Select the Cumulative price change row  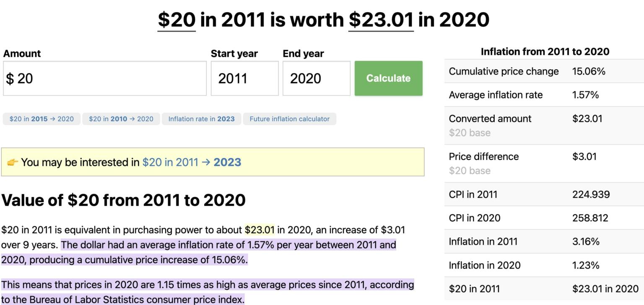pos(503,71)
